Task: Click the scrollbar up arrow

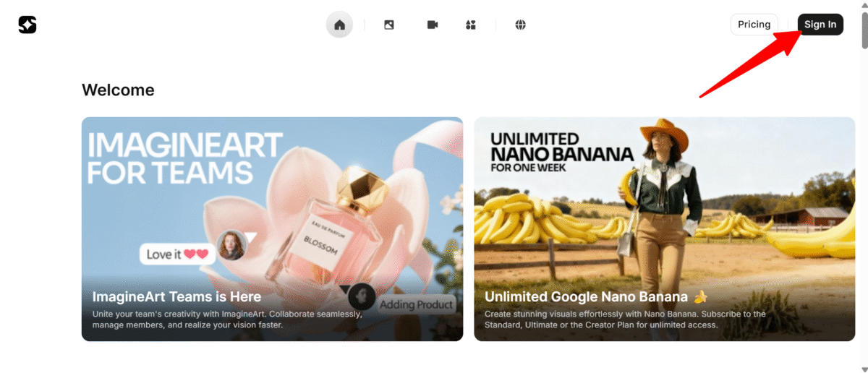Action: [864, 5]
